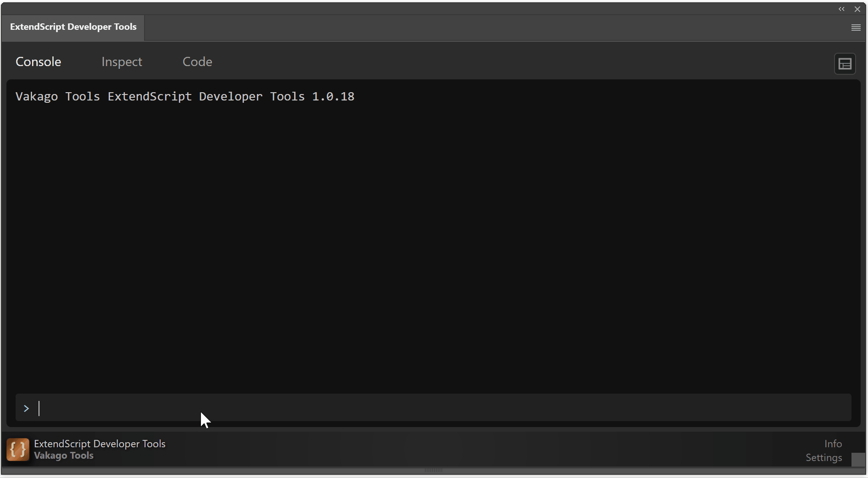The height and width of the screenshot is (478, 868).
Task: Click the bottom panel resize grip
Action: tap(433, 470)
